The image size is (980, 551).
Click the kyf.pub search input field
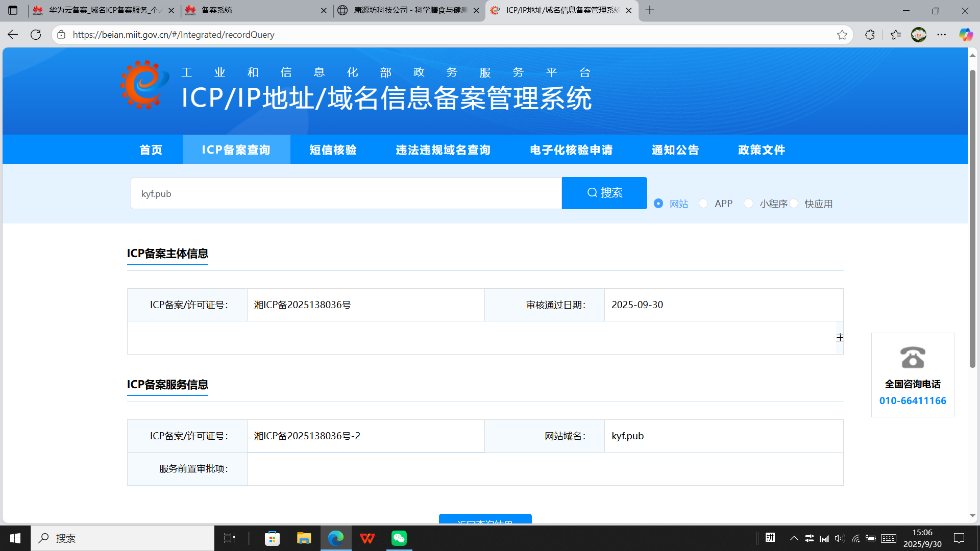click(346, 193)
